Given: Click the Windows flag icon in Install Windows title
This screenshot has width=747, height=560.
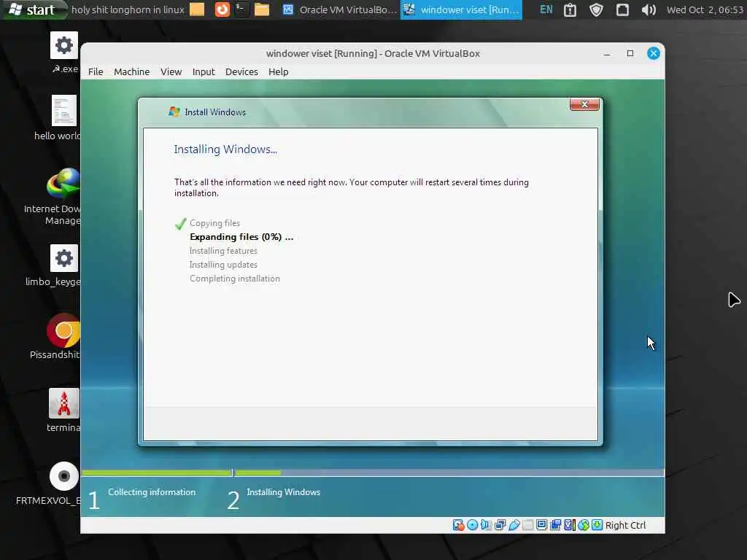Looking at the screenshot, I should click(x=174, y=112).
